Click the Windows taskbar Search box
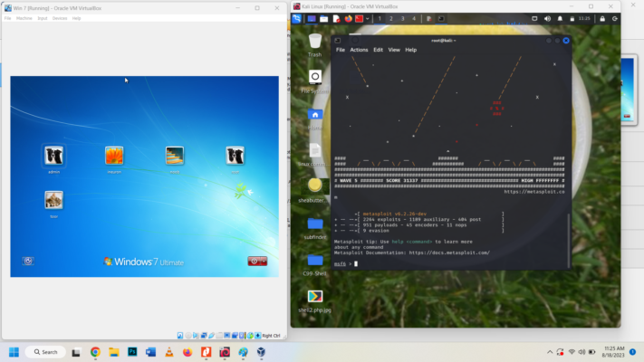644x362 pixels. click(45, 352)
